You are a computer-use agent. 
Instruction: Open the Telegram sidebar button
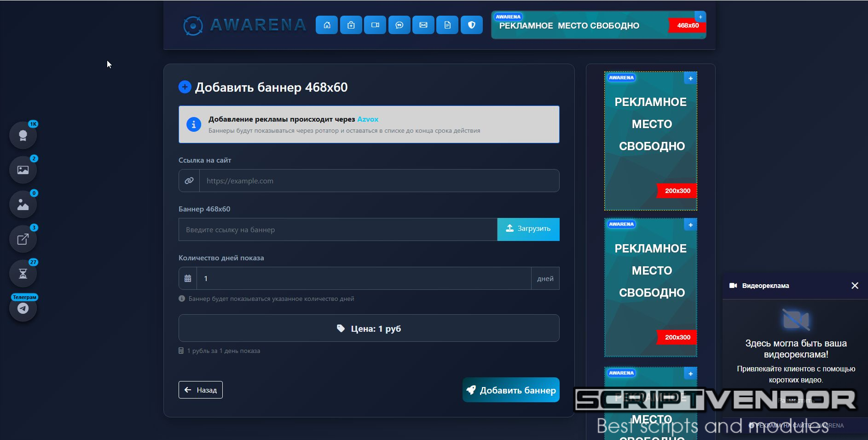(x=23, y=308)
